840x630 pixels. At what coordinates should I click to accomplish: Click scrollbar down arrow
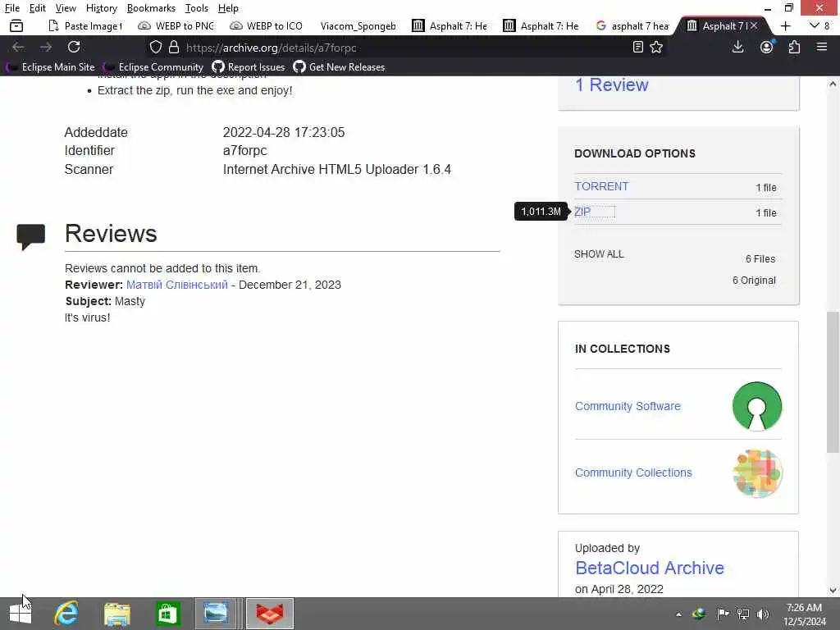click(833, 591)
